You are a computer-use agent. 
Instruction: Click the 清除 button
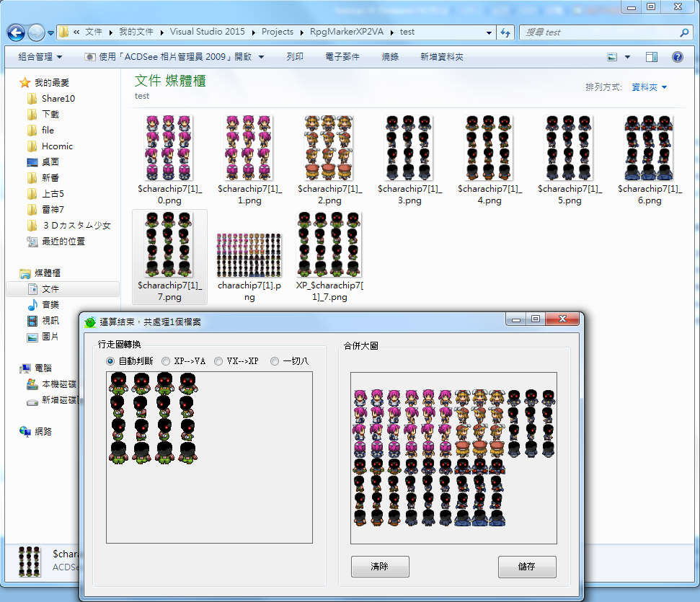click(x=380, y=566)
